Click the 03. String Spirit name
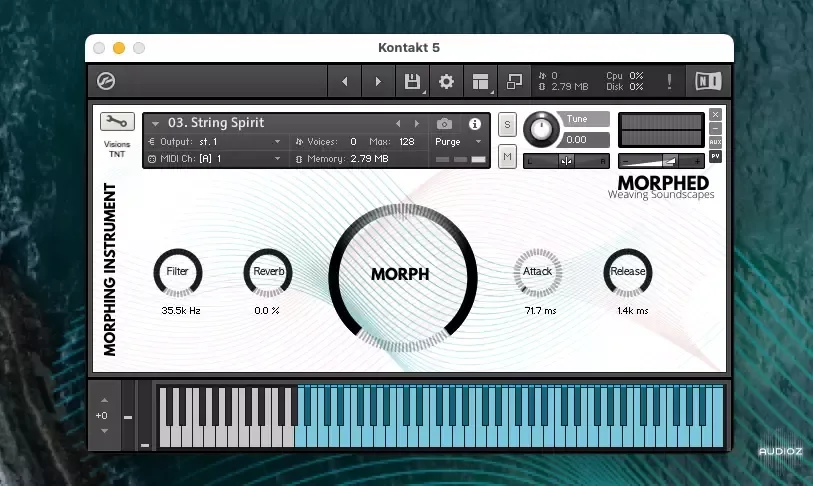Screen dimensions: 813x486 pyautogui.click(x=216, y=123)
